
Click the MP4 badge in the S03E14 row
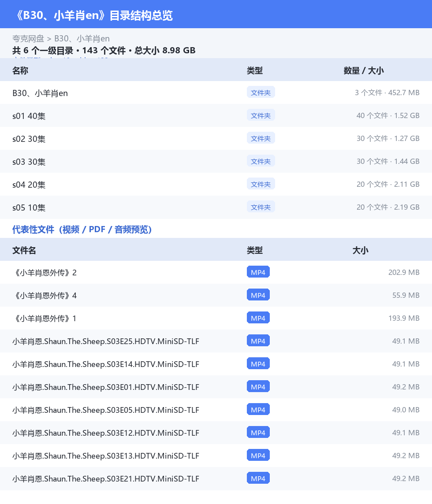[x=258, y=364]
